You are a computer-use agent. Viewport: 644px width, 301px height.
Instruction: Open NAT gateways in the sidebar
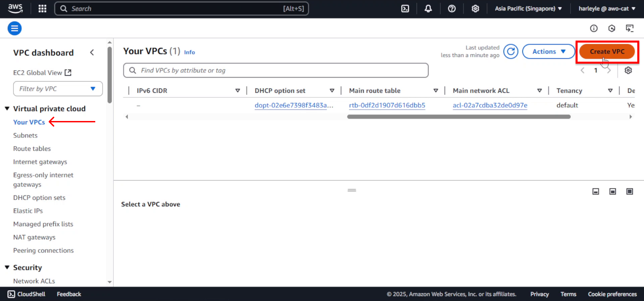(x=35, y=237)
